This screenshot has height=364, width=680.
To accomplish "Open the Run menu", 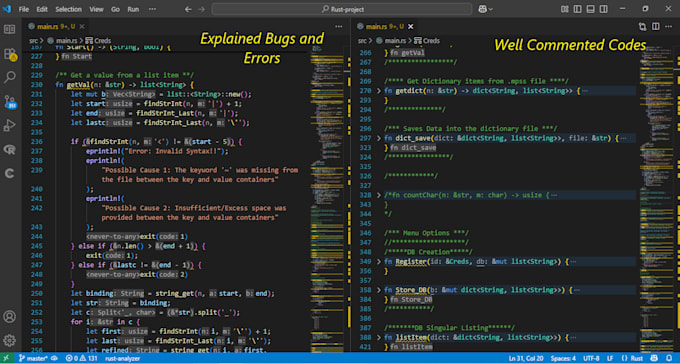I will [x=133, y=9].
